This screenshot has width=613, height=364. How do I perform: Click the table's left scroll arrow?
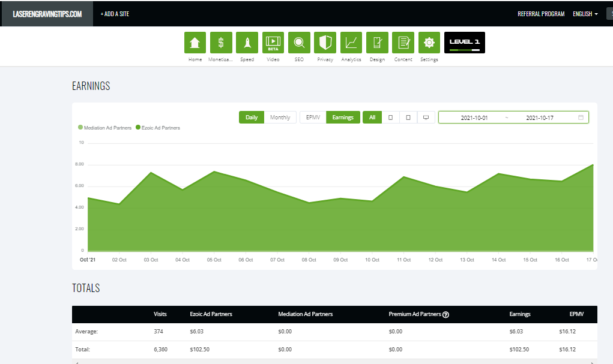77,362
